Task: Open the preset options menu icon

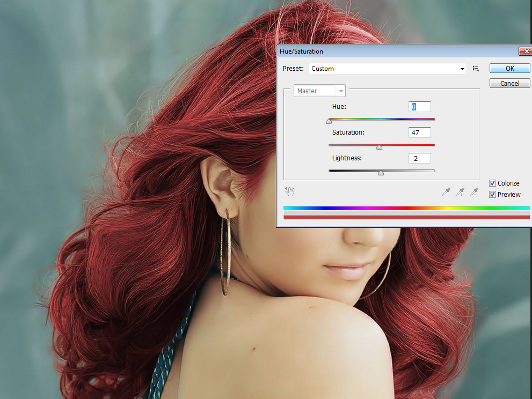Action: pyautogui.click(x=476, y=69)
